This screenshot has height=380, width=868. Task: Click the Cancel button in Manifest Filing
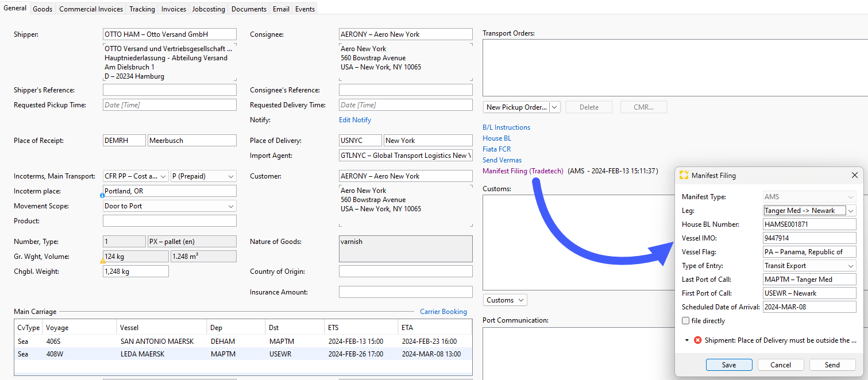(781, 365)
